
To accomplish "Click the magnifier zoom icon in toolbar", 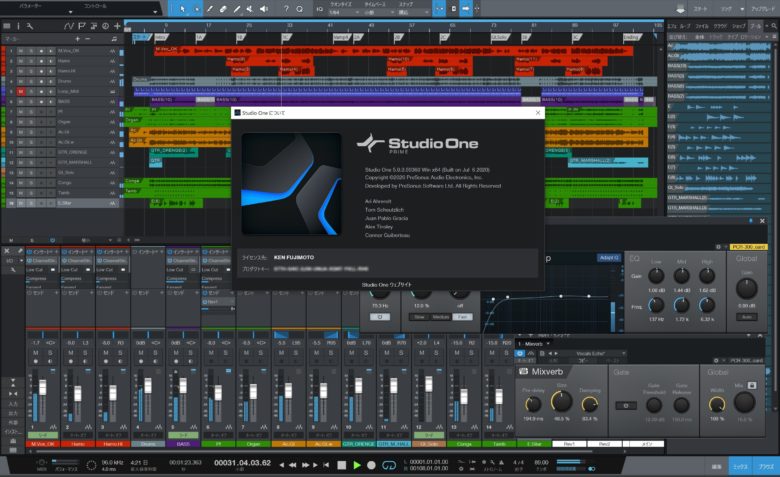I will pos(299,8).
